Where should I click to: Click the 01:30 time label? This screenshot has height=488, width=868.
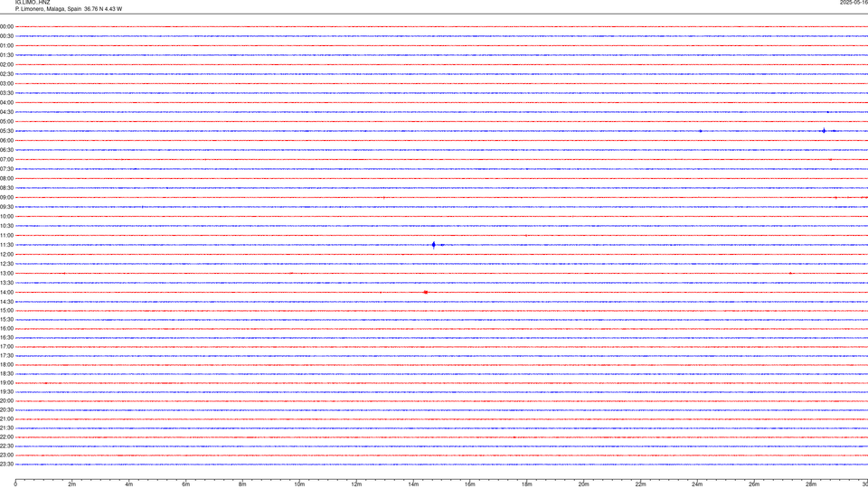(x=6, y=55)
